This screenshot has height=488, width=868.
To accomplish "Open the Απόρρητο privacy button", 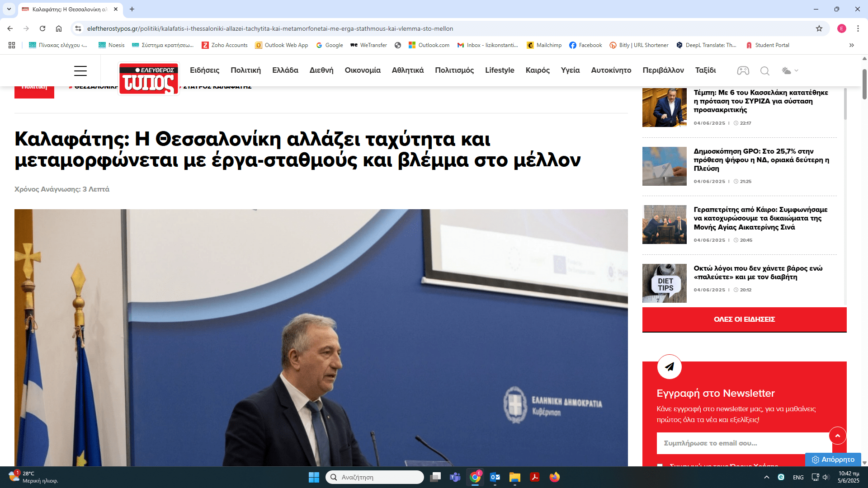I will tap(833, 459).
